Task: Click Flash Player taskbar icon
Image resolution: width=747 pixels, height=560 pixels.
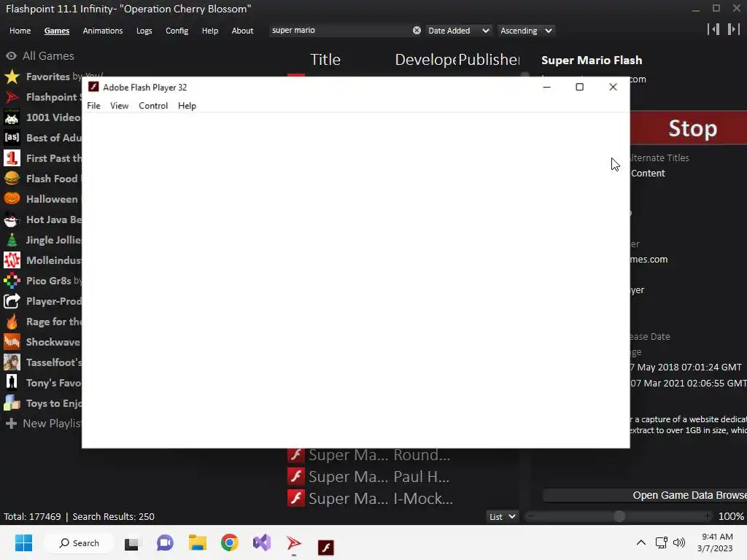Action: 326,547
